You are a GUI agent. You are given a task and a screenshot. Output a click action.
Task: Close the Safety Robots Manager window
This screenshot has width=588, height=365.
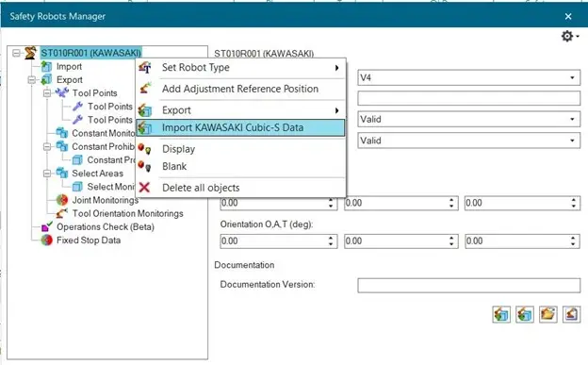coord(568,17)
